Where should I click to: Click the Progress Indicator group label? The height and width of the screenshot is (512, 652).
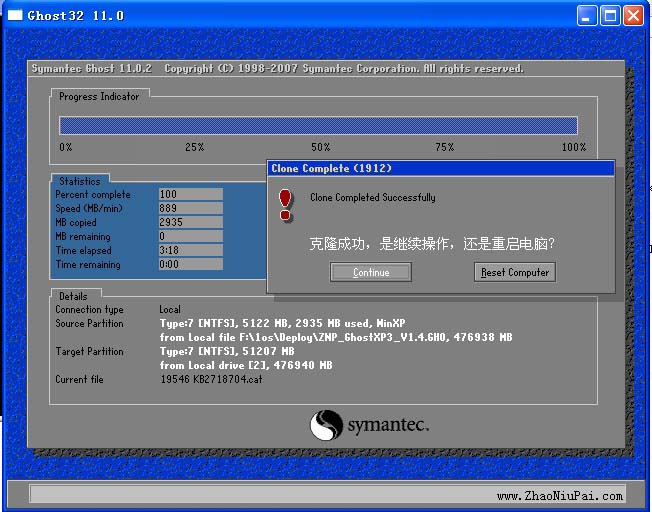99,96
